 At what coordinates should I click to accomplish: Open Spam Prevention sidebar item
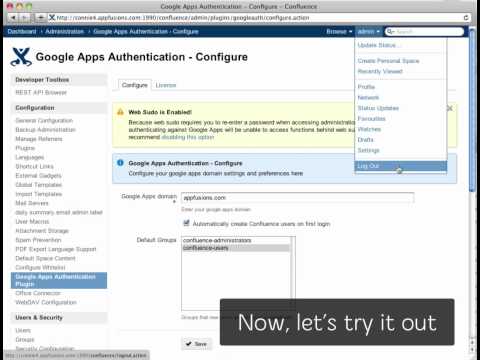pos(38,240)
